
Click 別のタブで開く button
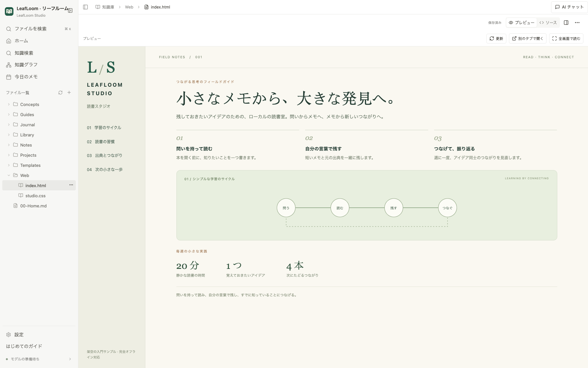(528, 39)
